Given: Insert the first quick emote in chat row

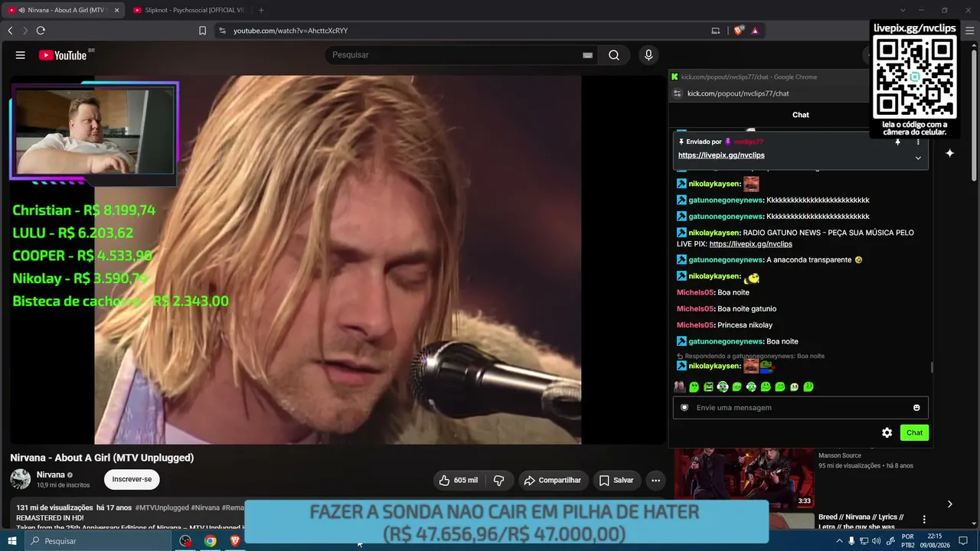Looking at the screenshot, I should [679, 387].
